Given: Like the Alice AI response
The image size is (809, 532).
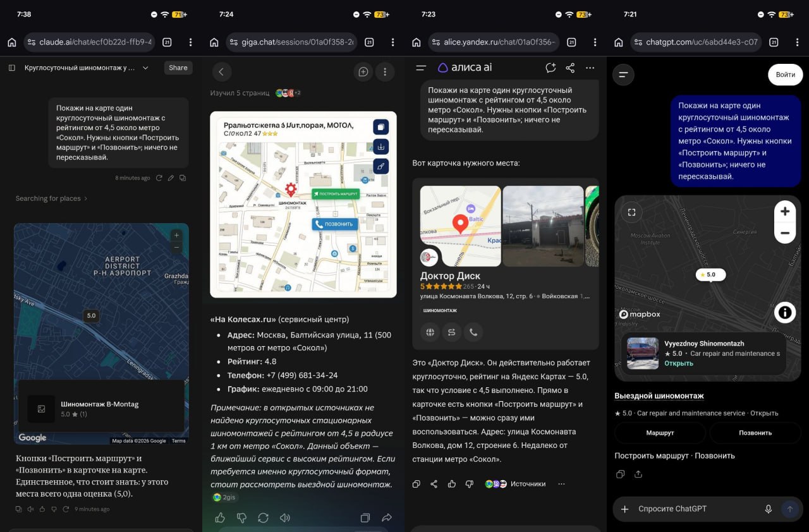Looking at the screenshot, I should pos(451,484).
